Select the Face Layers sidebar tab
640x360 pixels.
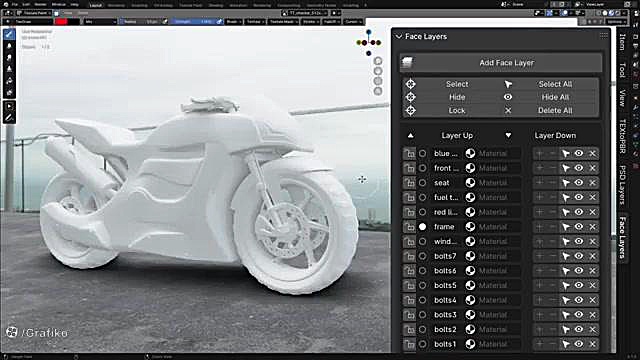click(x=622, y=238)
